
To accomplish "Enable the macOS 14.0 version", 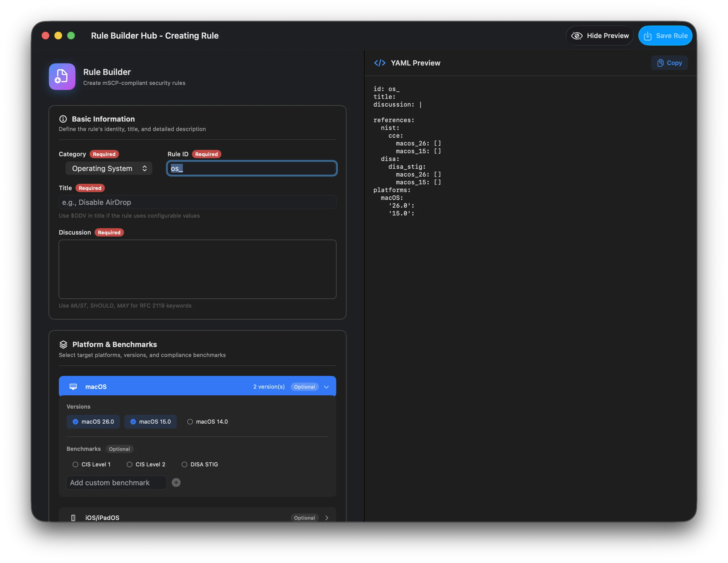I will click(190, 422).
